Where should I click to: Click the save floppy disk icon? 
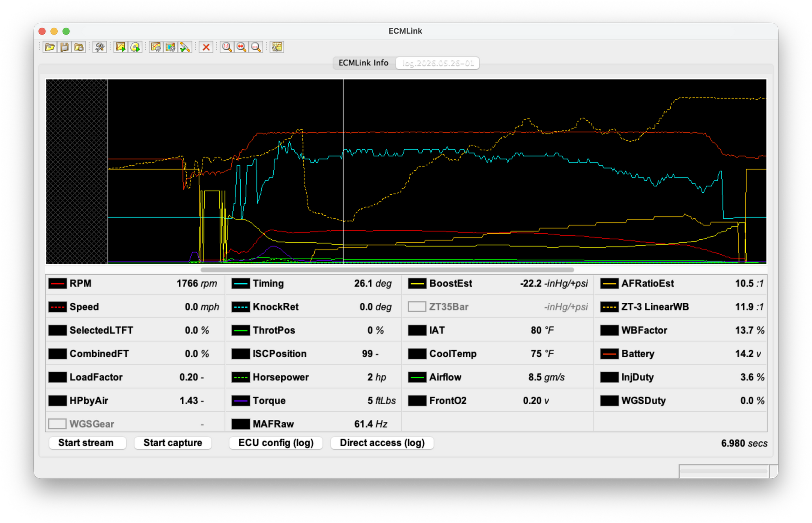65,47
